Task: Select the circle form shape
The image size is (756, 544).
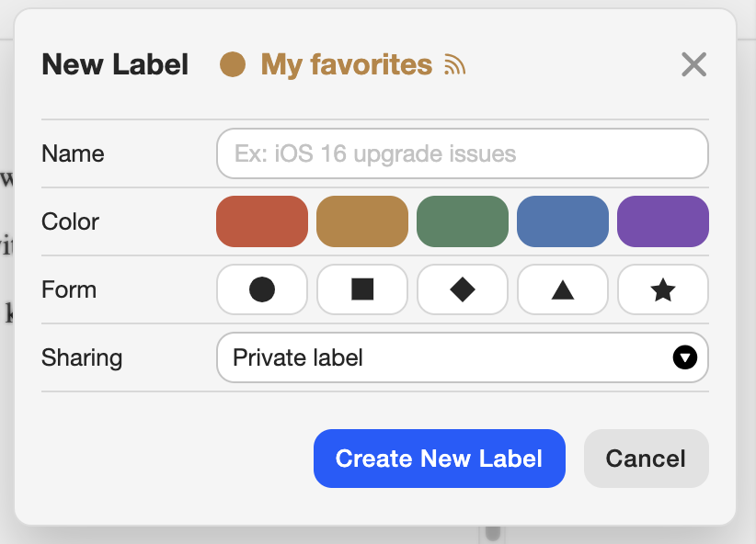Action: [262, 289]
